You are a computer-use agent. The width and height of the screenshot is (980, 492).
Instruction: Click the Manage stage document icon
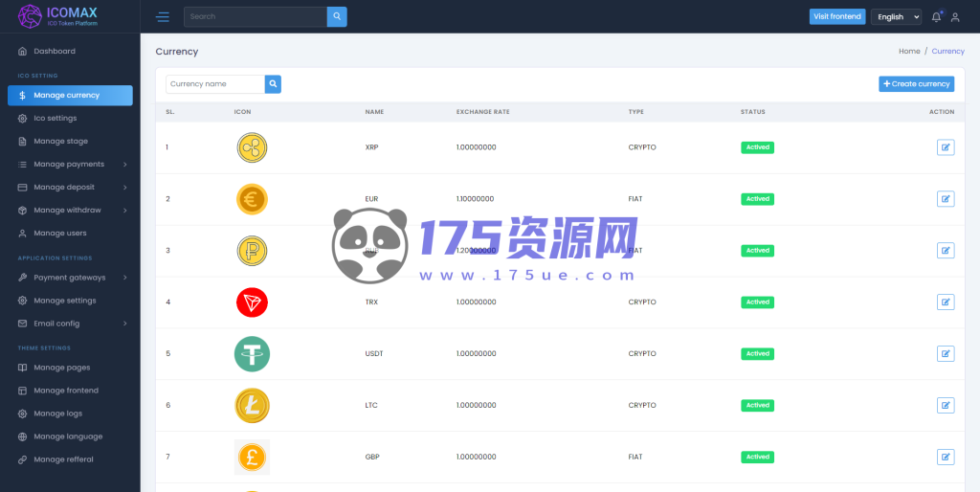(x=23, y=142)
